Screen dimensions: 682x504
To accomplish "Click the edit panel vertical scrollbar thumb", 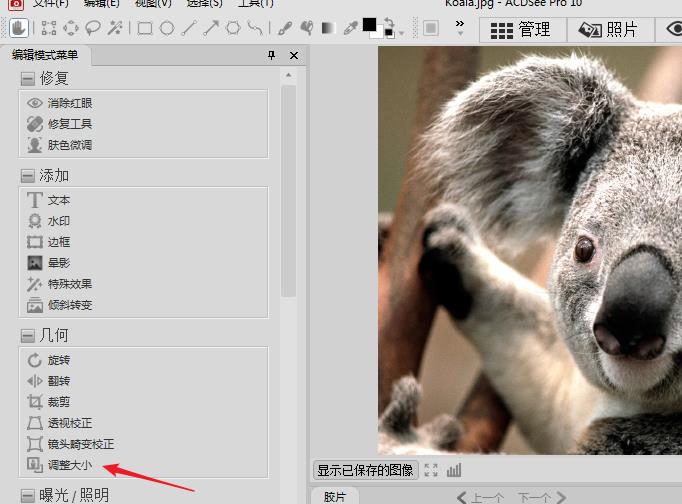I will pos(288,190).
